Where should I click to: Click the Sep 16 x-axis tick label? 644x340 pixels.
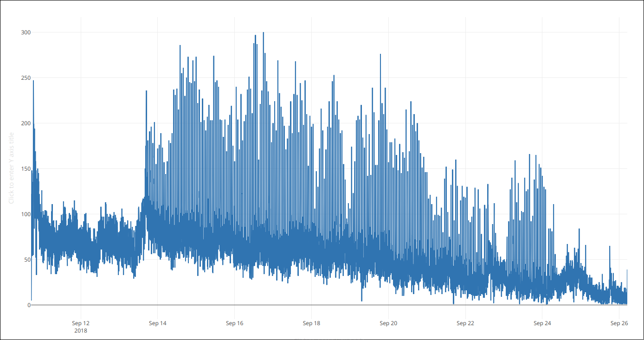point(234,323)
